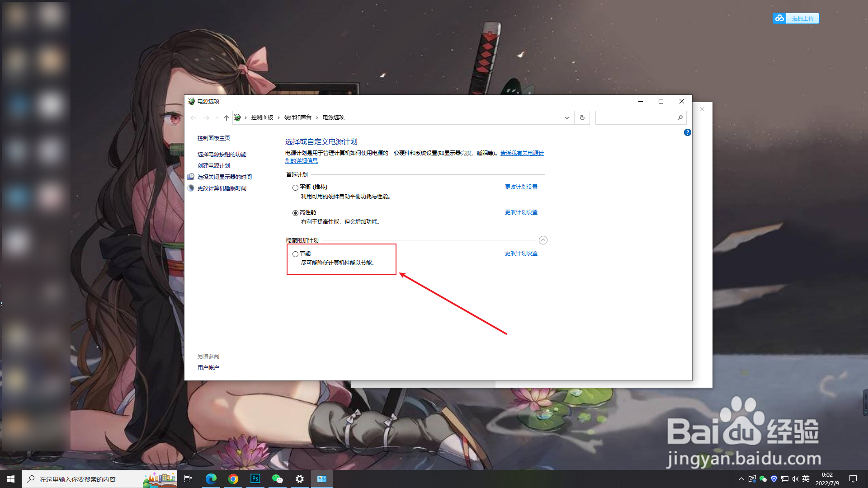Open the address bar history dropdown
The height and width of the screenshot is (488, 868).
[566, 117]
